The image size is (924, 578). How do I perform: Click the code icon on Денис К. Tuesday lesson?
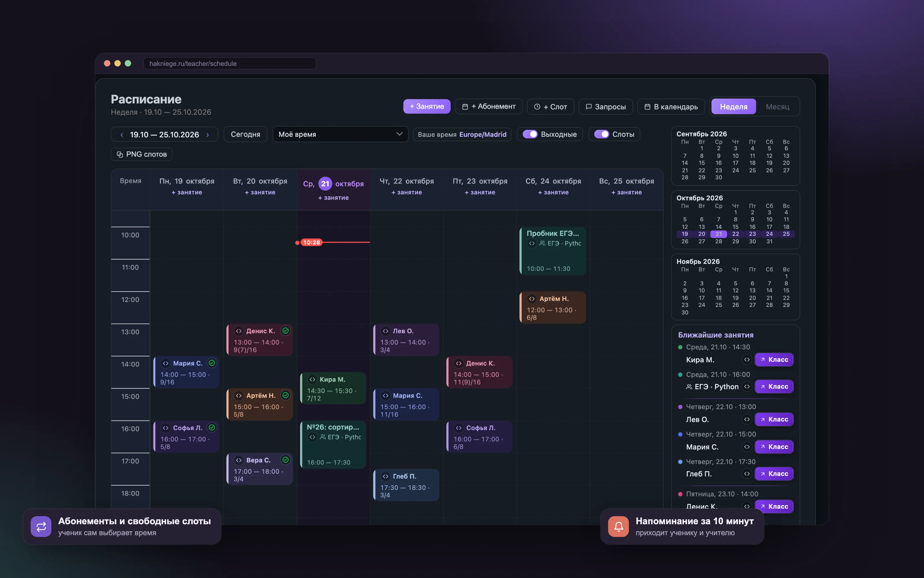coord(239,331)
